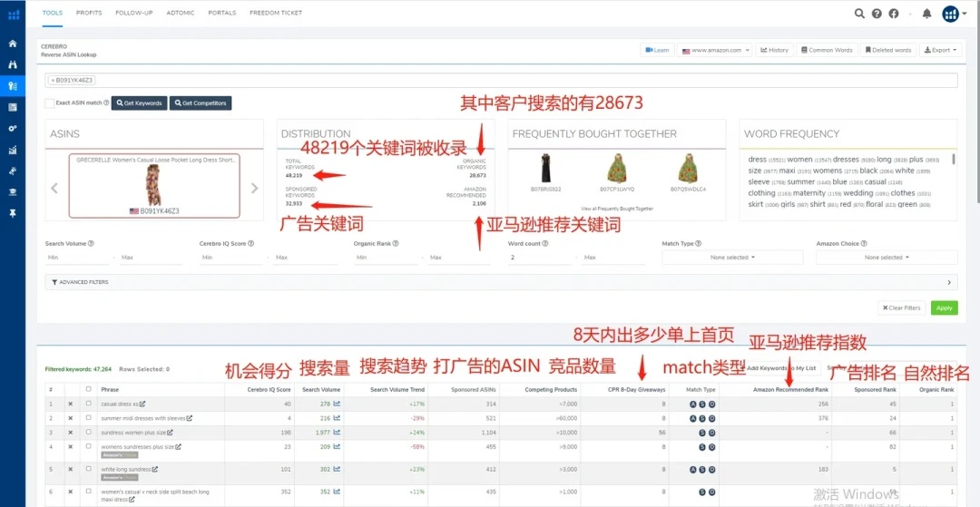The height and width of the screenshot is (507, 980).
Task: Open the analytics chart icon in sidebar
Action: pyautogui.click(x=13, y=150)
